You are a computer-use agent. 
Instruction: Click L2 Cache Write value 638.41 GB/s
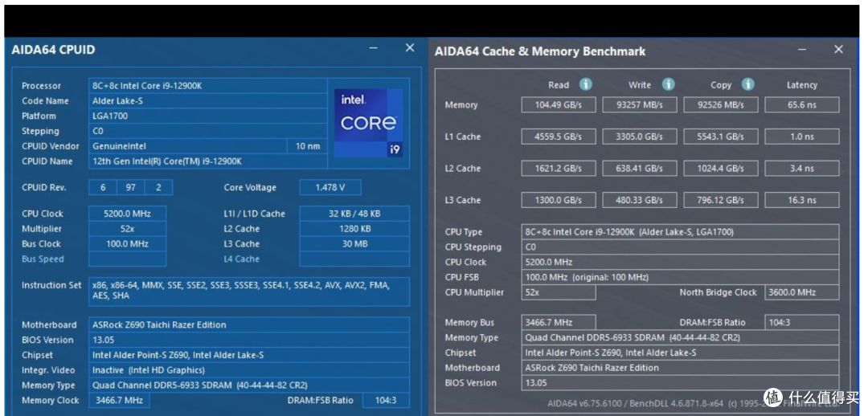click(x=640, y=168)
